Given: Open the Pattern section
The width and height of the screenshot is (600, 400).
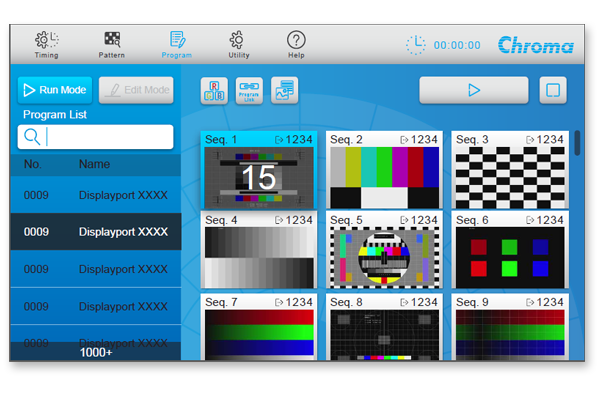Looking at the screenshot, I should 112,45.
